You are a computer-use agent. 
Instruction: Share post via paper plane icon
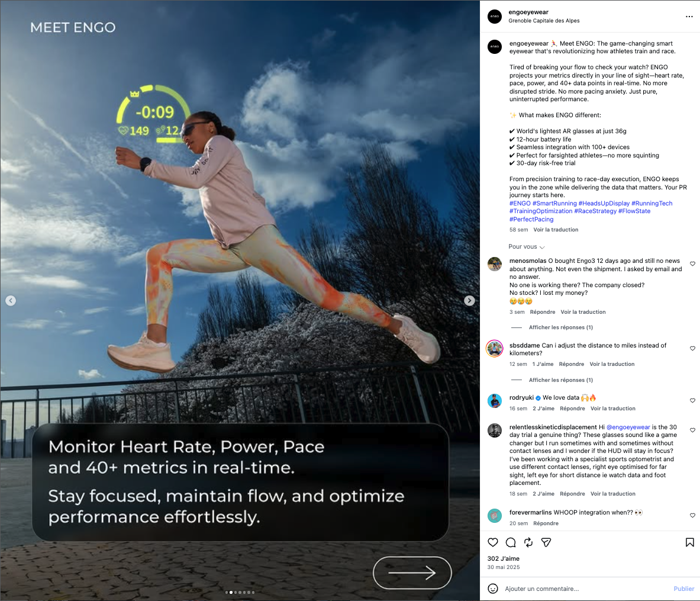click(x=546, y=542)
